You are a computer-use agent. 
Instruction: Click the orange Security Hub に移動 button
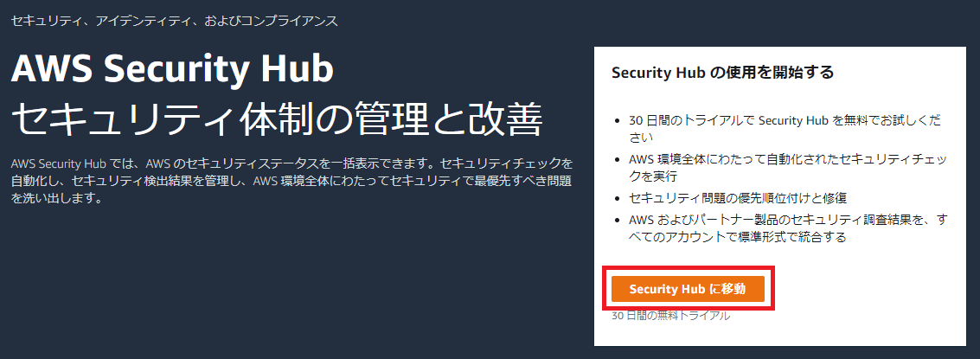(688, 289)
